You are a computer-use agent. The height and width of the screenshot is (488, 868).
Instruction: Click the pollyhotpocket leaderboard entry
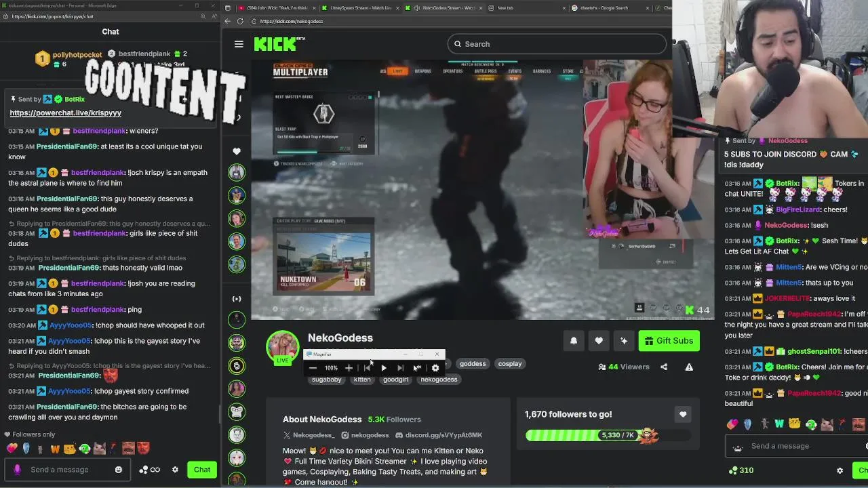click(x=69, y=58)
